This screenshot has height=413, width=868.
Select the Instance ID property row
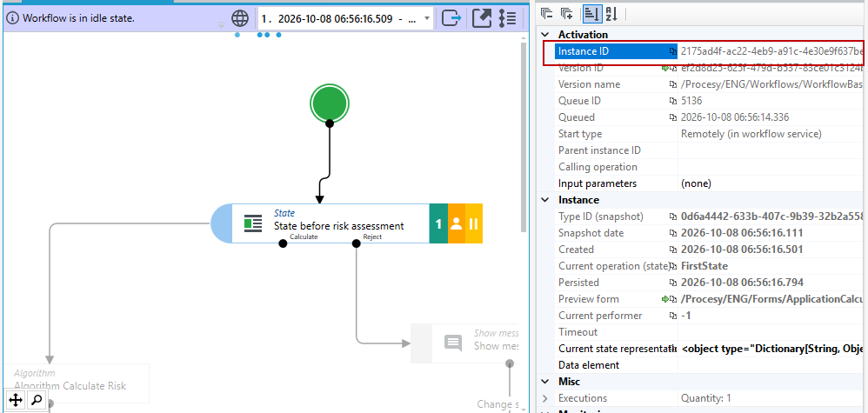(711, 51)
